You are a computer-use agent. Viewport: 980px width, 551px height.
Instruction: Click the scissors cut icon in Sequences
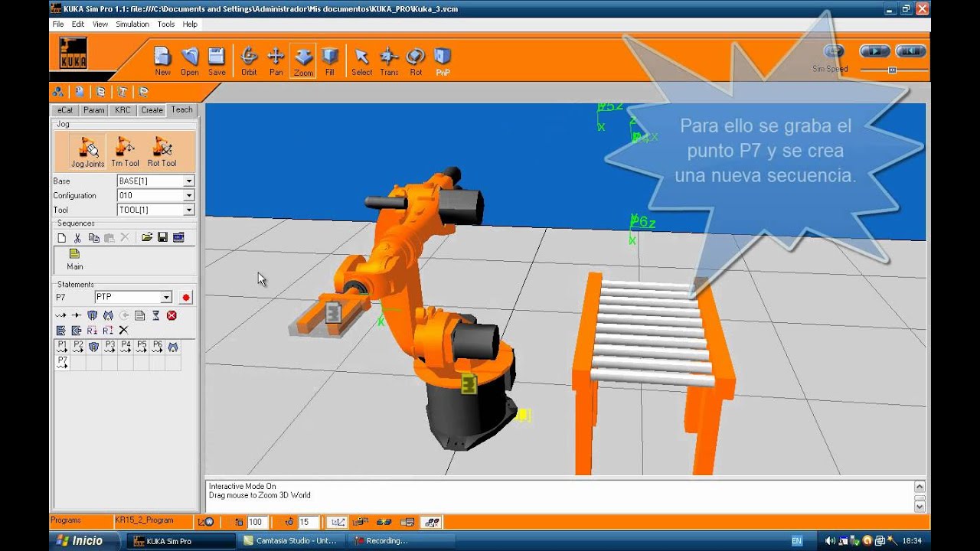77,238
